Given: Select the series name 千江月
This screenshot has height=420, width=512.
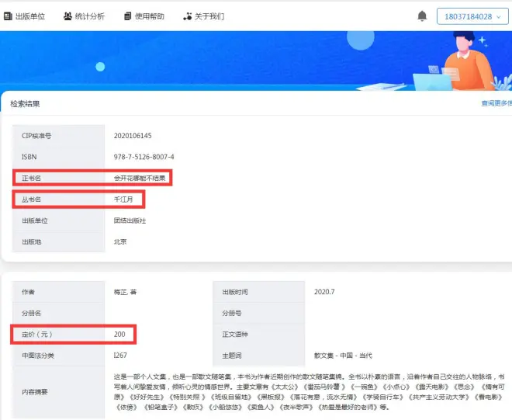Looking at the screenshot, I should click(124, 200).
